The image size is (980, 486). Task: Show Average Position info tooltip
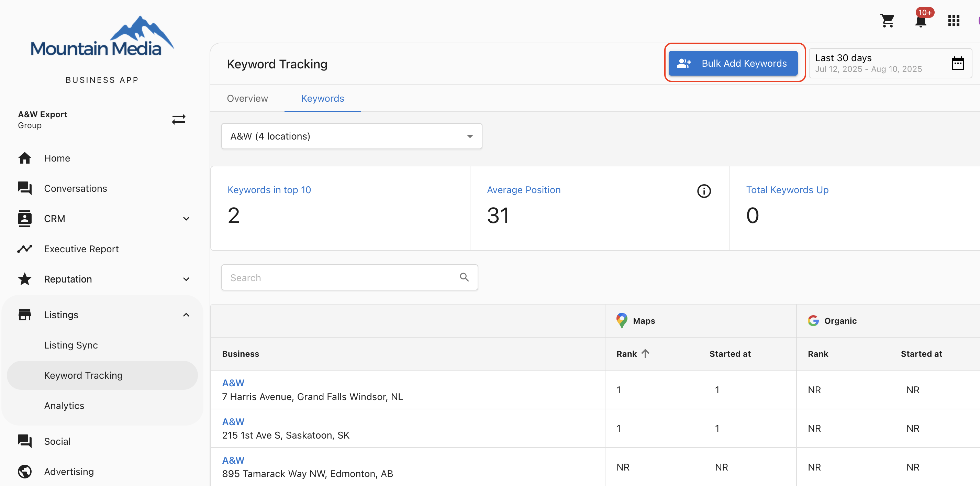[x=704, y=191]
